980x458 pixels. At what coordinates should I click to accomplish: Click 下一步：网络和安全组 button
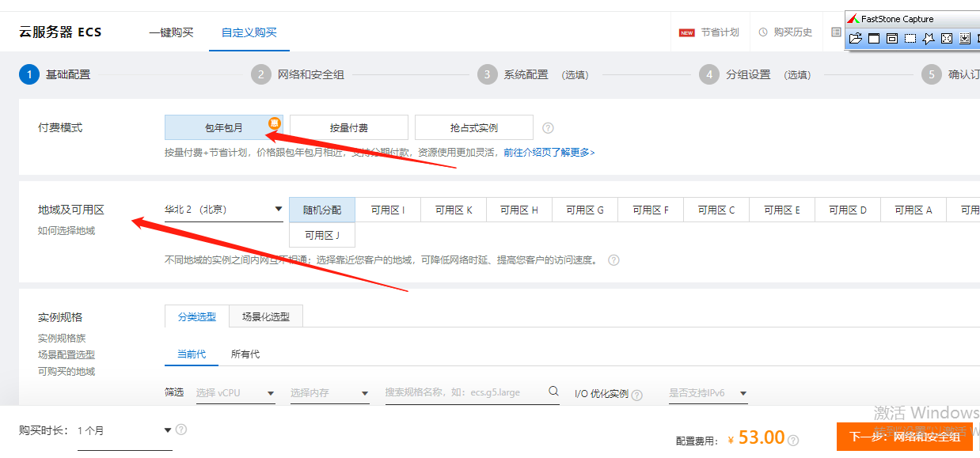904,437
